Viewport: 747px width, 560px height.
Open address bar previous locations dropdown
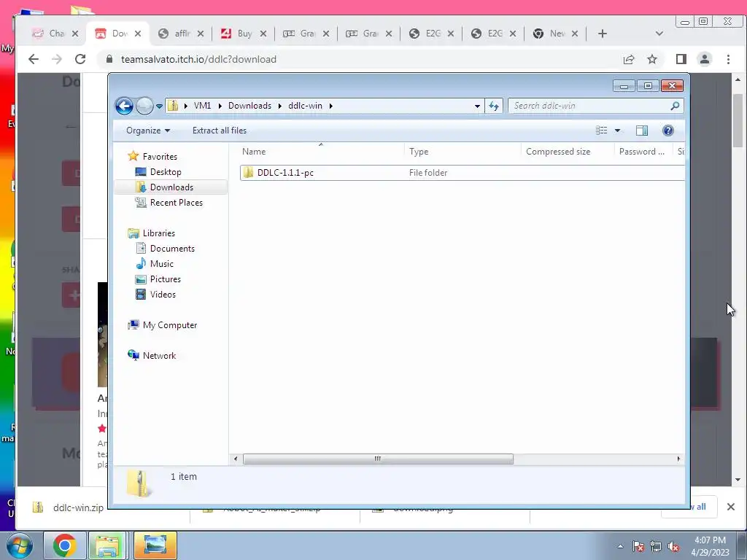click(x=477, y=106)
